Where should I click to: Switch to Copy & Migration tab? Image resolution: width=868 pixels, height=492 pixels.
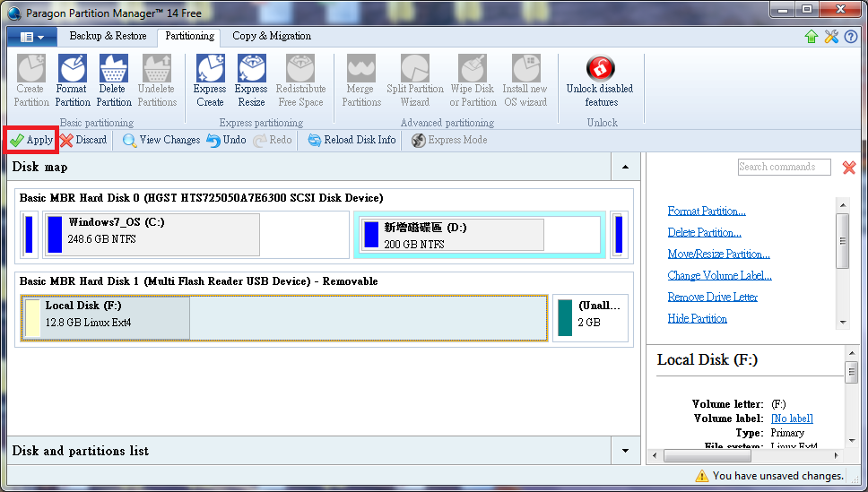point(271,36)
